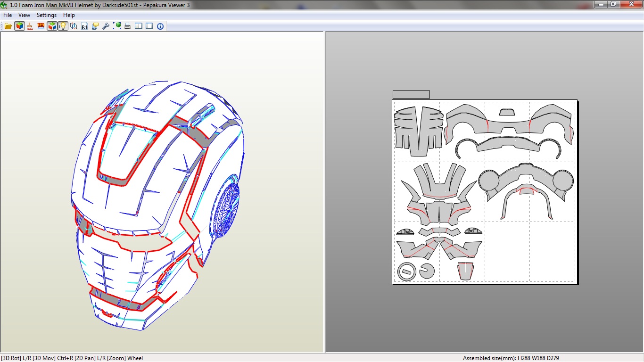
Task: Click the unfold map animation icon
Action: (x=74, y=26)
